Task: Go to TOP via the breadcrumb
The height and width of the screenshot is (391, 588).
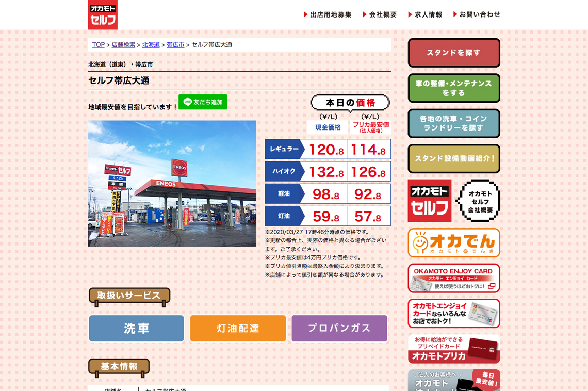Action: click(x=98, y=44)
